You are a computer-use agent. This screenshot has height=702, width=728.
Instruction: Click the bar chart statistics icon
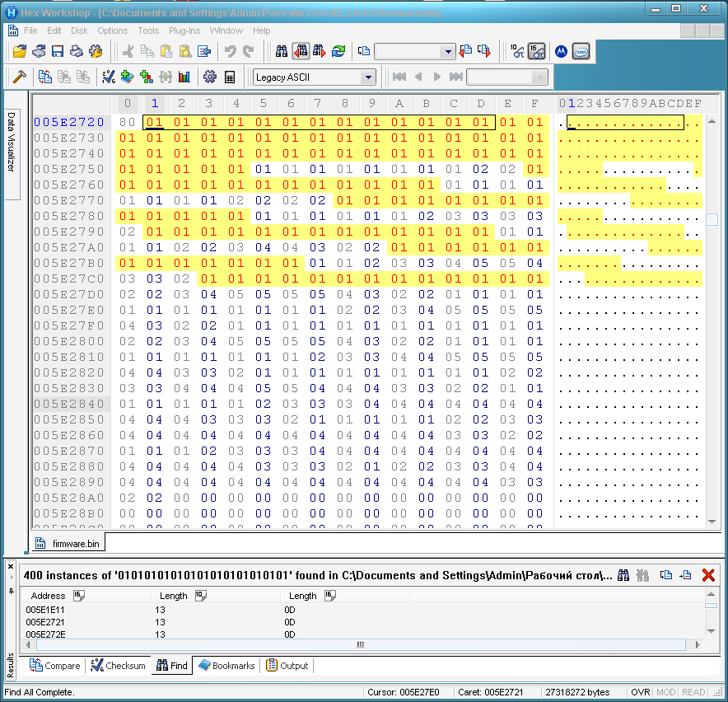(184, 77)
